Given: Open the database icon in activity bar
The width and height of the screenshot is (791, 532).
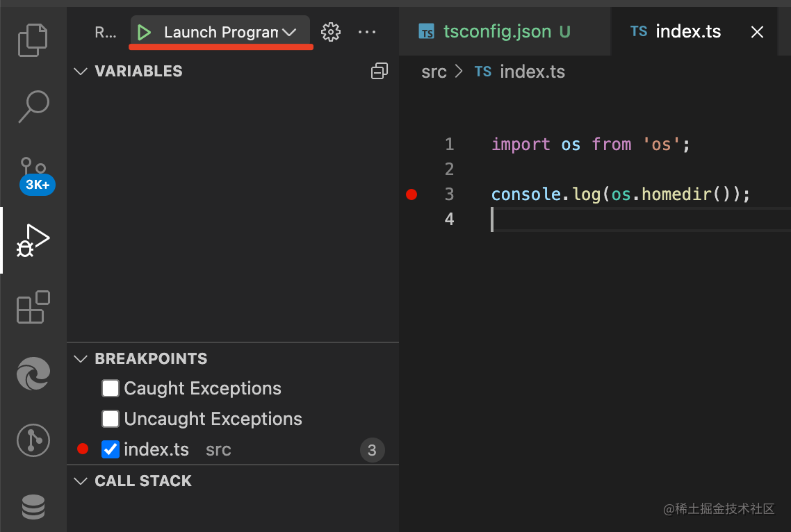Looking at the screenshot, I should coord(33,506).
